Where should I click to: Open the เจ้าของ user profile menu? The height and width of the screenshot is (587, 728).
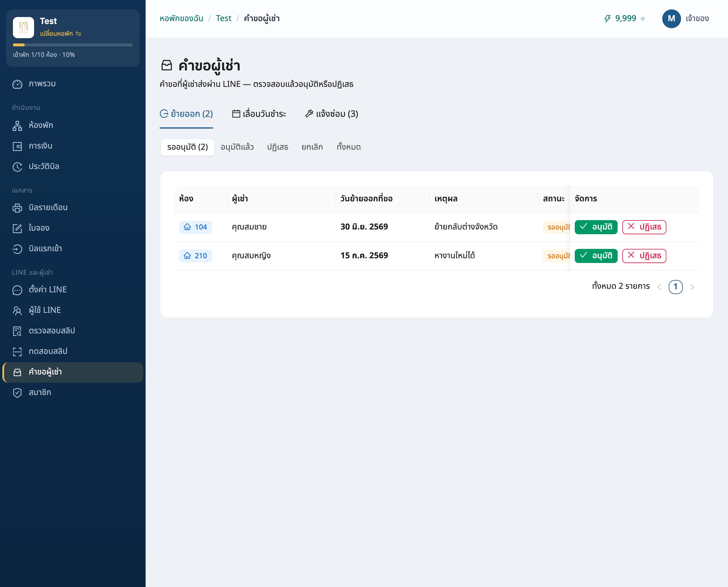(x=685, y=18)
